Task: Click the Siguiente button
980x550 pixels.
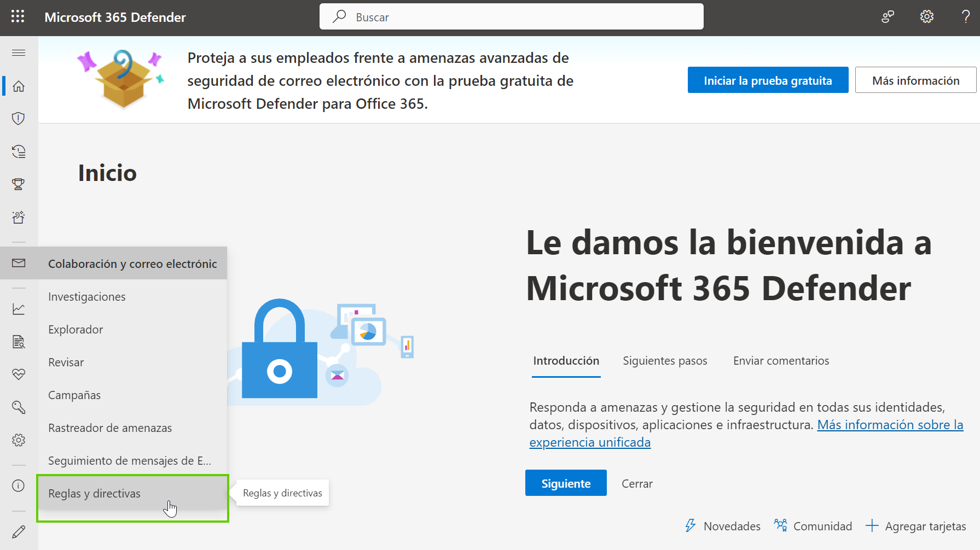Action: coord(566,483)
